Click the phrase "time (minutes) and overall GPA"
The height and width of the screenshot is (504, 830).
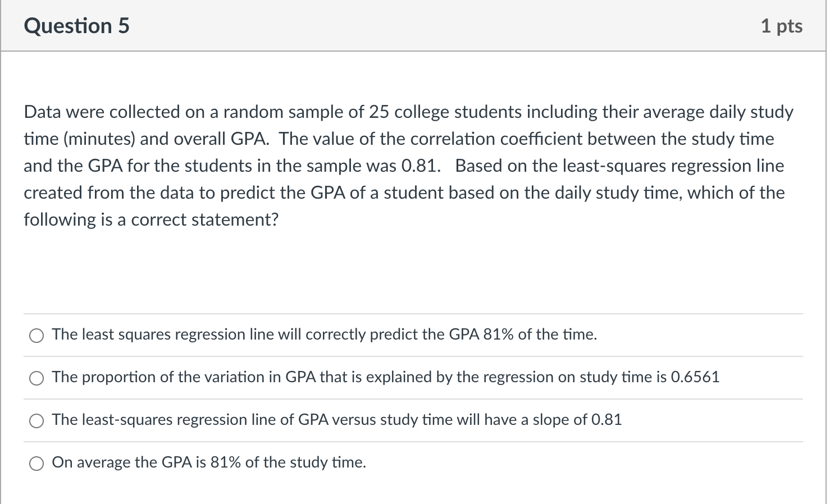click(145, 139)
